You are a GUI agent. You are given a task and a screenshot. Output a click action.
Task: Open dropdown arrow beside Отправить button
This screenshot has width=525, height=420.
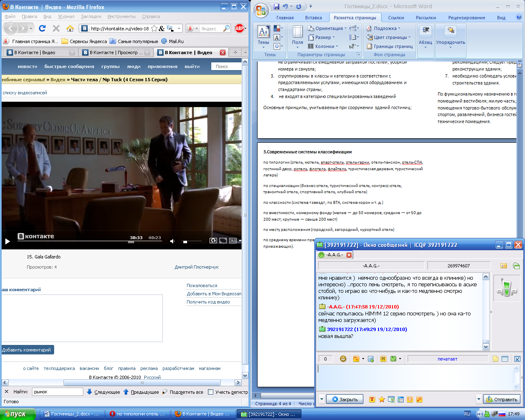coord(478,399)
